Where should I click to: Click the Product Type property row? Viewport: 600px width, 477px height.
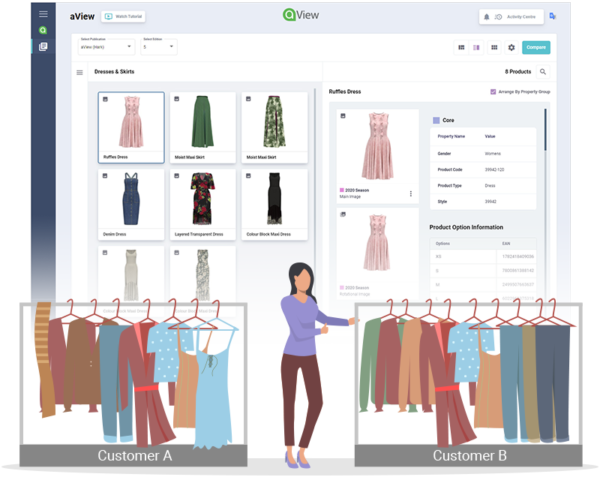coord(483,186)
